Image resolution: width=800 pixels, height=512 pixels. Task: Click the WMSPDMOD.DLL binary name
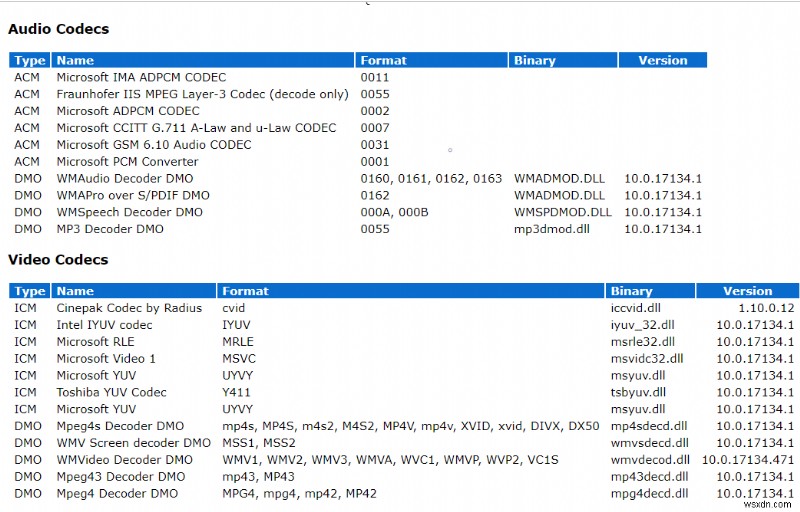click(562, 212)
